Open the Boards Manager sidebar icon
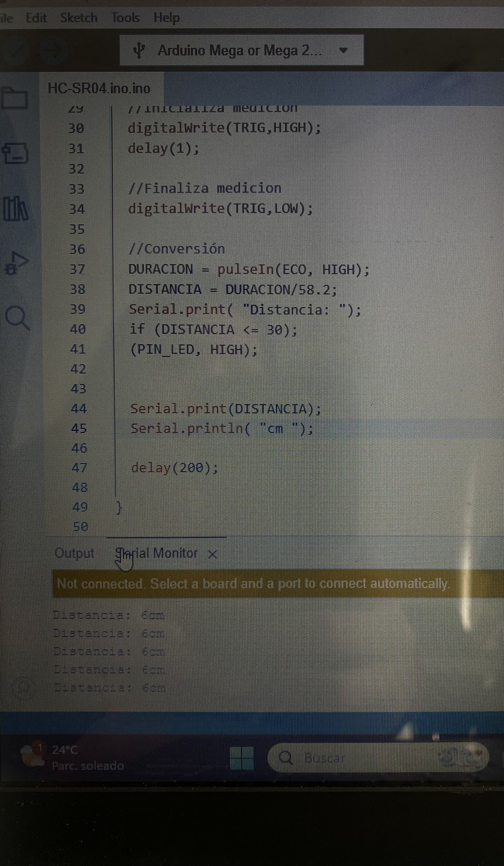This screenshot has height=866, width=504. coord(15,153)
